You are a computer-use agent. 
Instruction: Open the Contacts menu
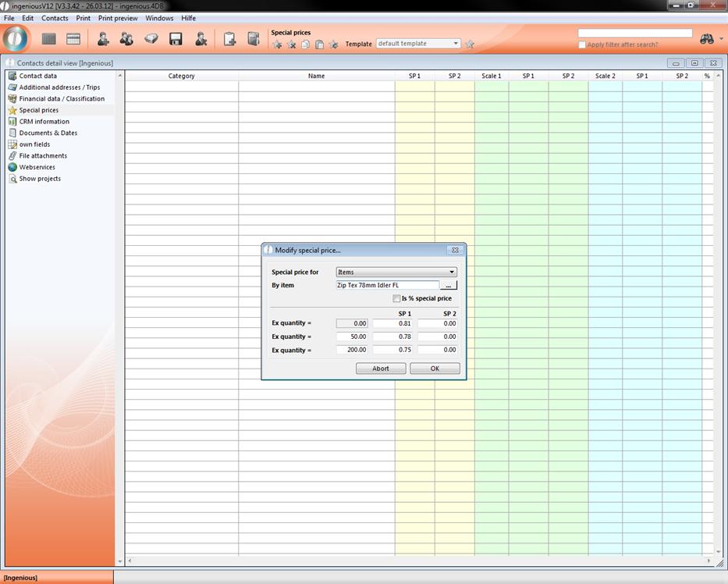(x=55, y=18)
